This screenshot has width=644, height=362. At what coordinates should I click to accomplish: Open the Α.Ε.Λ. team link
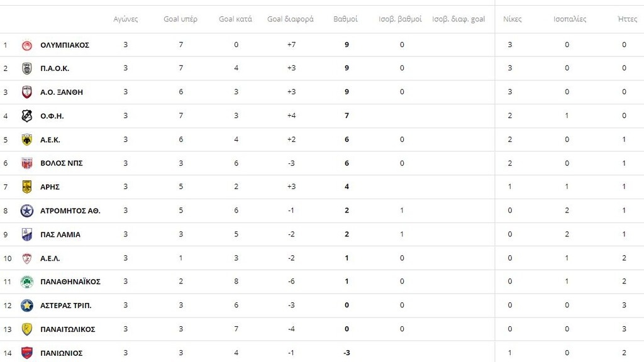50,258
